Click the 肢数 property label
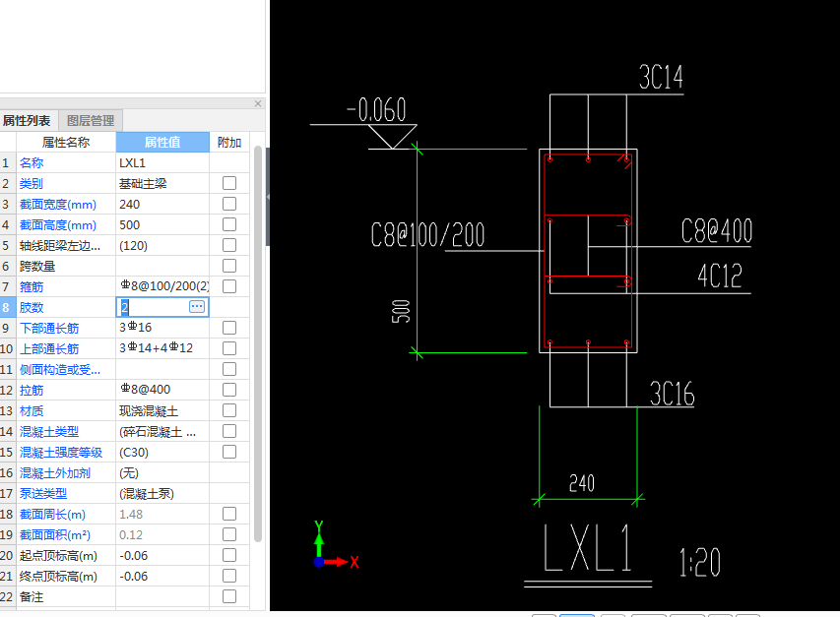The height and width of the screenshot is (617, 840). tap(32, 307)
